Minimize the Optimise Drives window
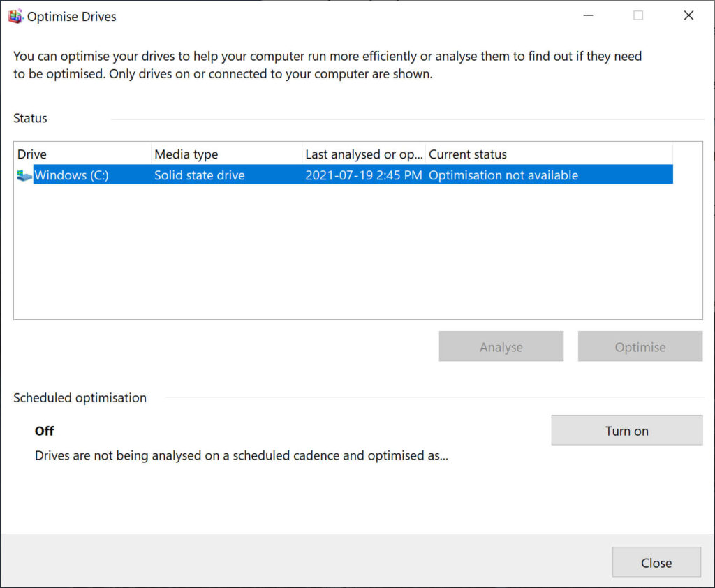This screenshot has width=715, height=588. [589, 15]
